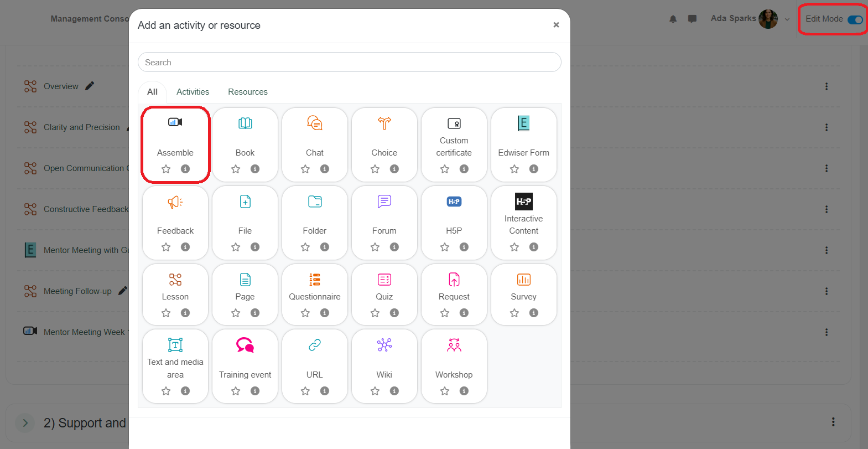Open Mentor Meeting with Edwiser Form entry
Image resolution: width=868 pixels, height=449 pixels.
point(86,250)
